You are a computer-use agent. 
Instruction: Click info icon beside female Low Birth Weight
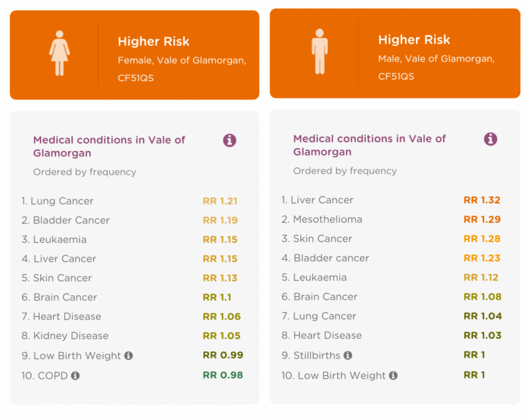coord(128,356)
